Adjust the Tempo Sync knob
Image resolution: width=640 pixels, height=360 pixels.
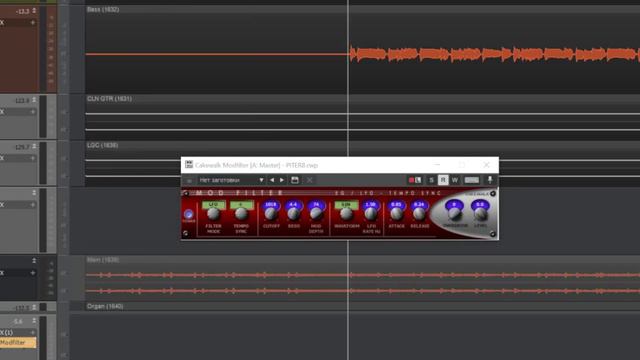pos(241,214)
